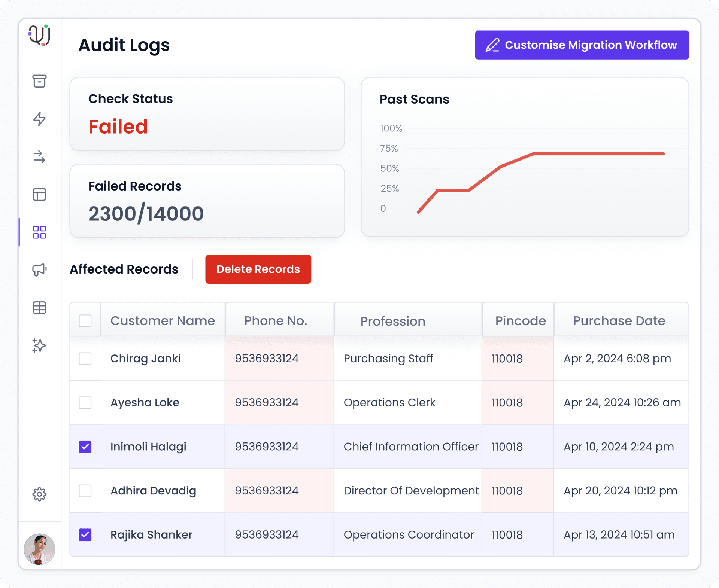The width and height of the screenshot is (719, 588).
Task: Open the megaphone announcements icon
Action: pyautogui.click(x=39, y=270)
